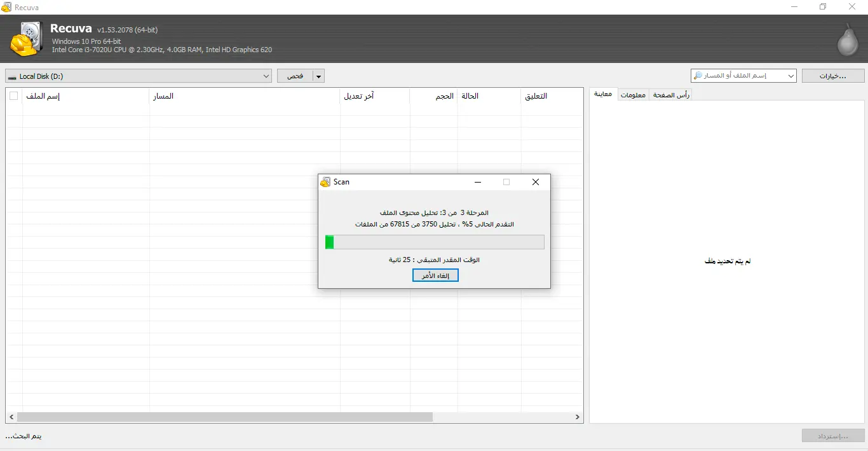Viewport: 868px width, 451px height.
Task: Open the رأس الصفحة header tab
Action: [671, 95]
